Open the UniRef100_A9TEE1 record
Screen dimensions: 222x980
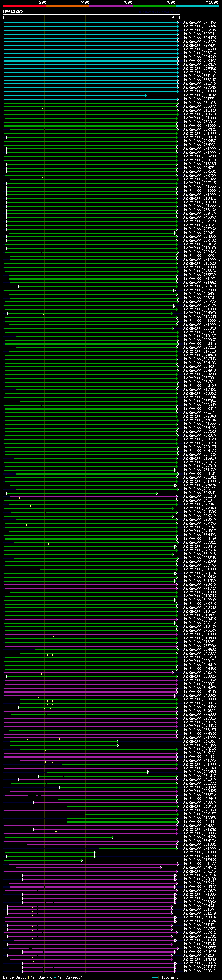199,99
